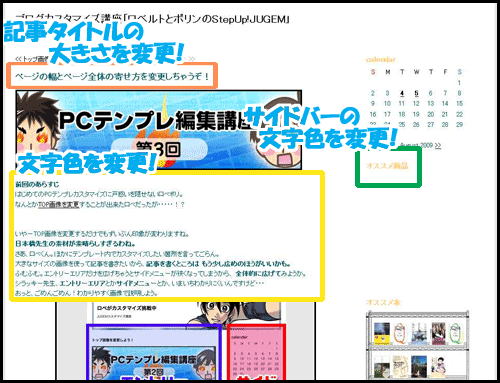Click the PCテンプレ編集講座 第3回 banner image
Viewport: 500px width, 383px height.
click(x=159, y=129)
